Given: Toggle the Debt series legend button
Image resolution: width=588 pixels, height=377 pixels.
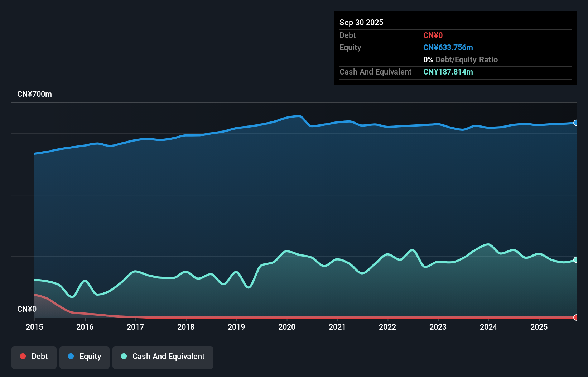Looking at the screenshot, I should (x=34, y=357).
